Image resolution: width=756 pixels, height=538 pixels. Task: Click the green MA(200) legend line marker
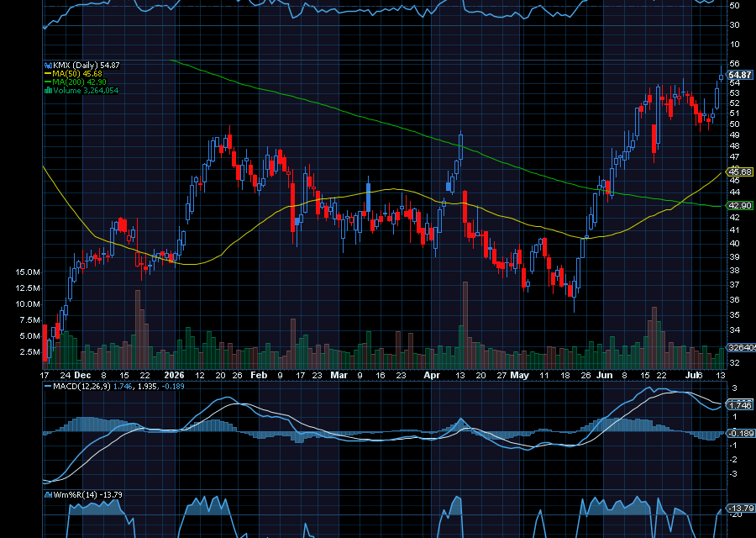coord(48,82)
